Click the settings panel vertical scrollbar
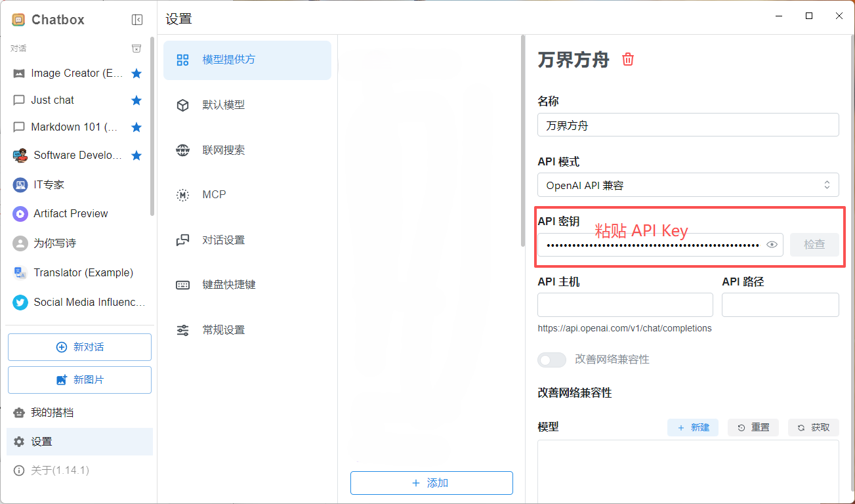Viewport: 855px width, 504px height. tap(523, 141)
